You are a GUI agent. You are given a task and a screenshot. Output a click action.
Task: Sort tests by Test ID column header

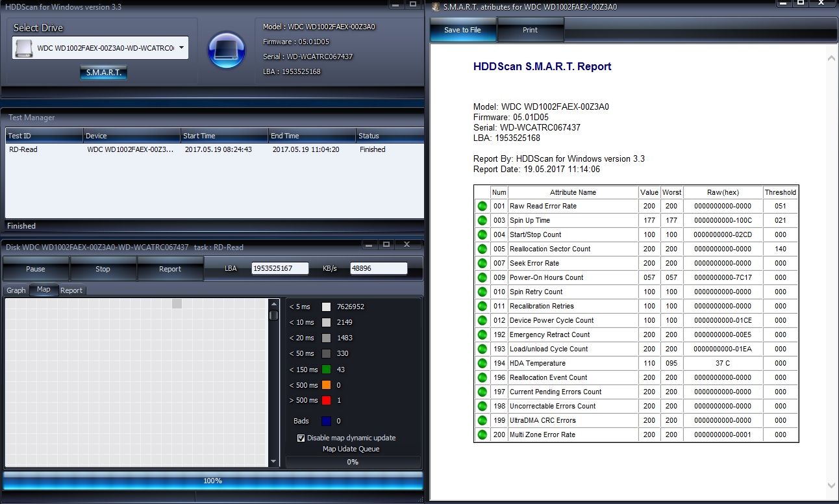(44, 136)
